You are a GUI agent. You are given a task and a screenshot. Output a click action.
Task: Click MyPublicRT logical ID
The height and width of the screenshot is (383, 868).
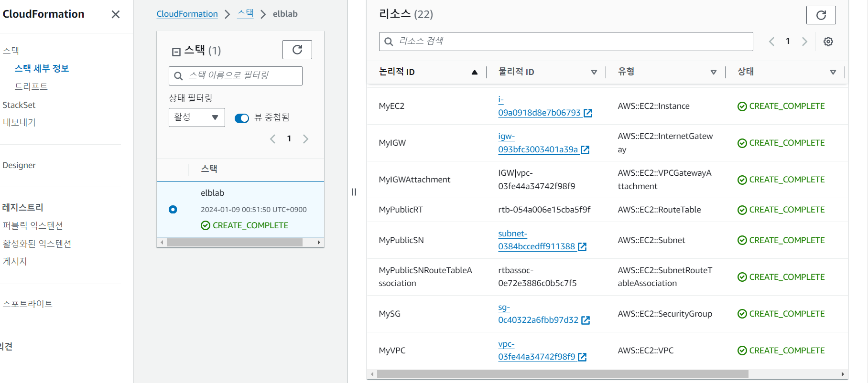click(401, 210)
